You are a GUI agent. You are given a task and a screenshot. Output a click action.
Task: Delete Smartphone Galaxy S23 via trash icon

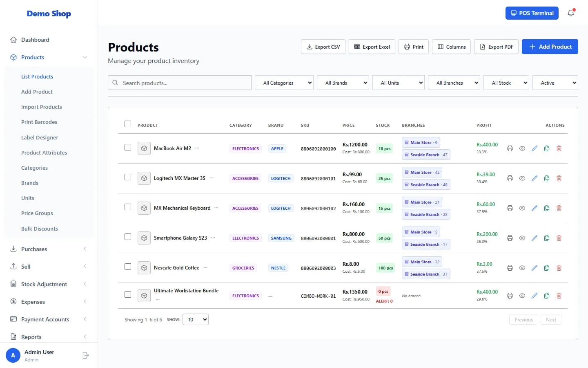[559, 238]
